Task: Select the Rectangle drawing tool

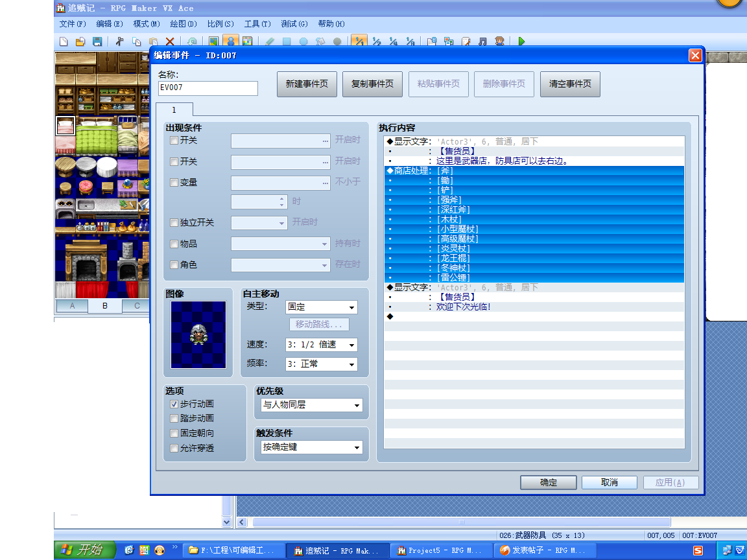Action: (x=287, y=41)
